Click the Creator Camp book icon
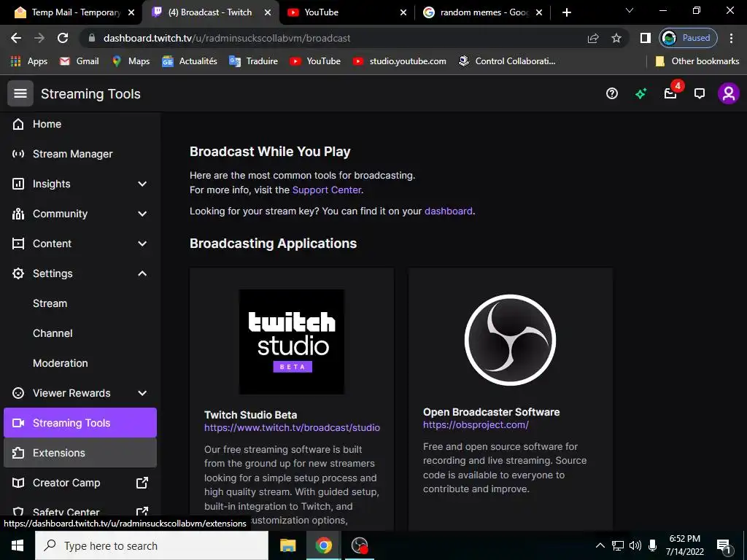The width and height of the screenshot is (747, 560). pos(18,483)
